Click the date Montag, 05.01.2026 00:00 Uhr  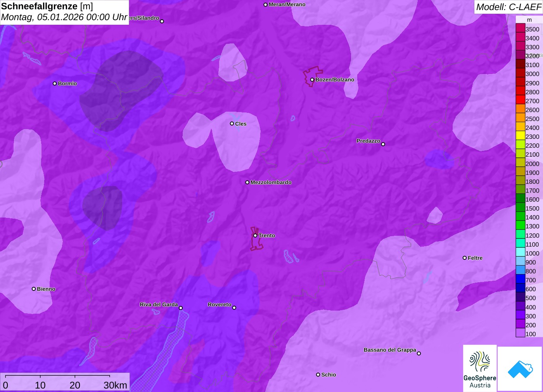click(x=64, y=17)
